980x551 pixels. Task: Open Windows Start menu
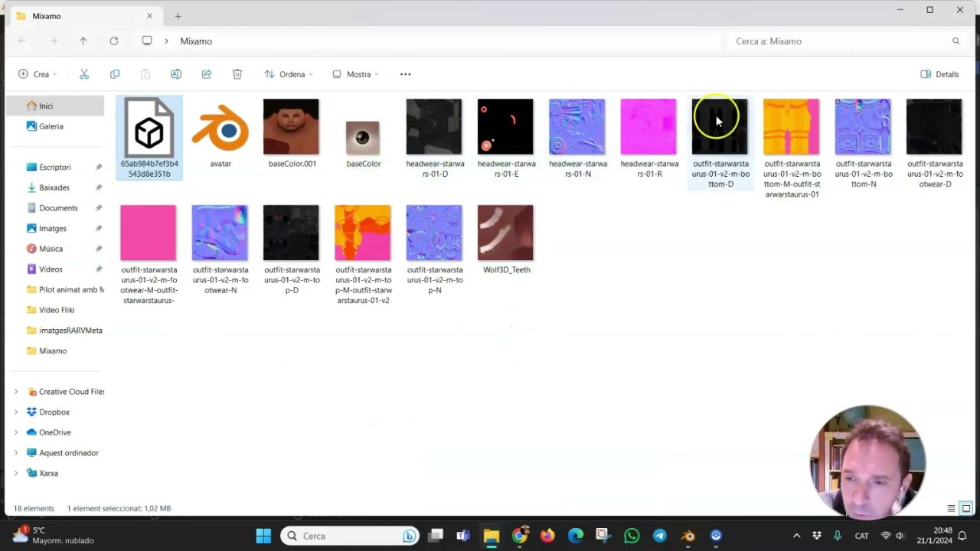pos(263,536)
